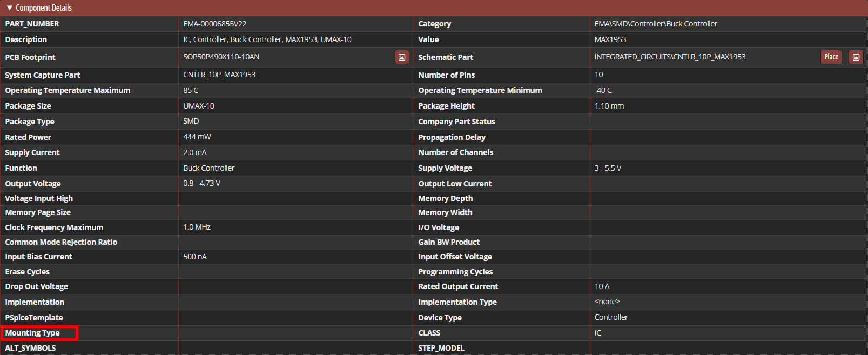The image size is (868, 355).
Task: Click the Drop Out Voltage label
Action: click(x=37, y=286)
